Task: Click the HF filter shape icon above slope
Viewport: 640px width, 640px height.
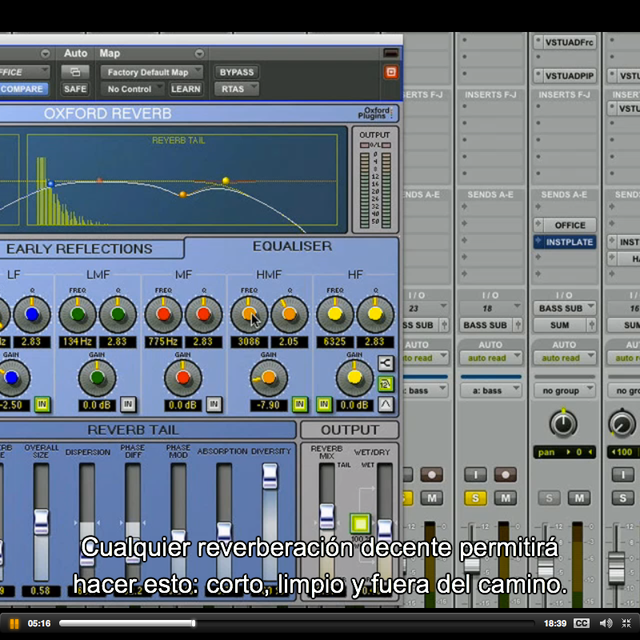Action: pos(386,362)
